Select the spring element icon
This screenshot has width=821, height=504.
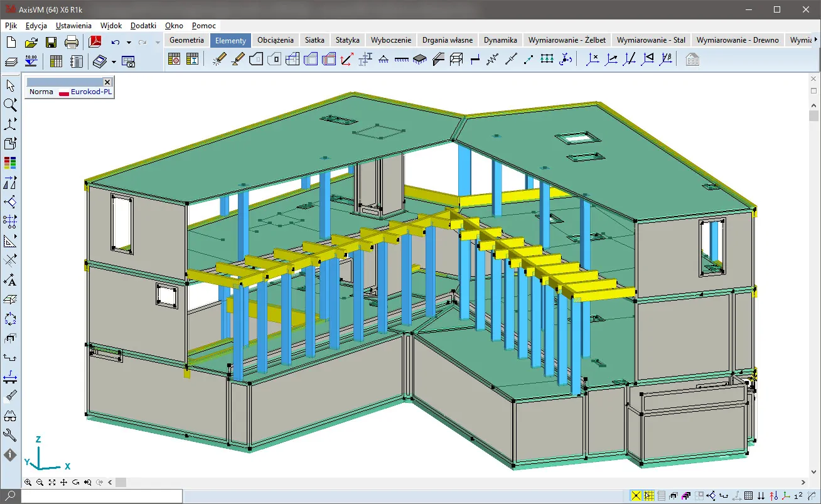click(x=493, y=60)
